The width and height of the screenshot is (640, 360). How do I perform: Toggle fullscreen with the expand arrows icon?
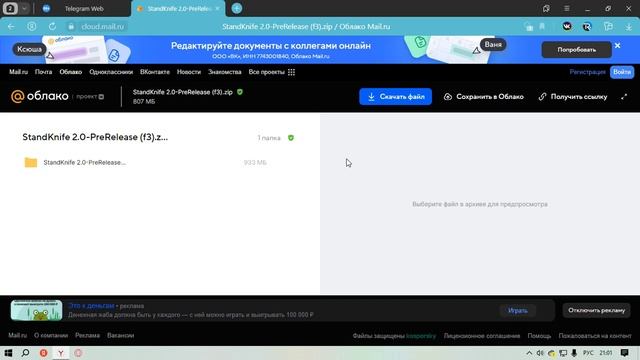[624, 97]
